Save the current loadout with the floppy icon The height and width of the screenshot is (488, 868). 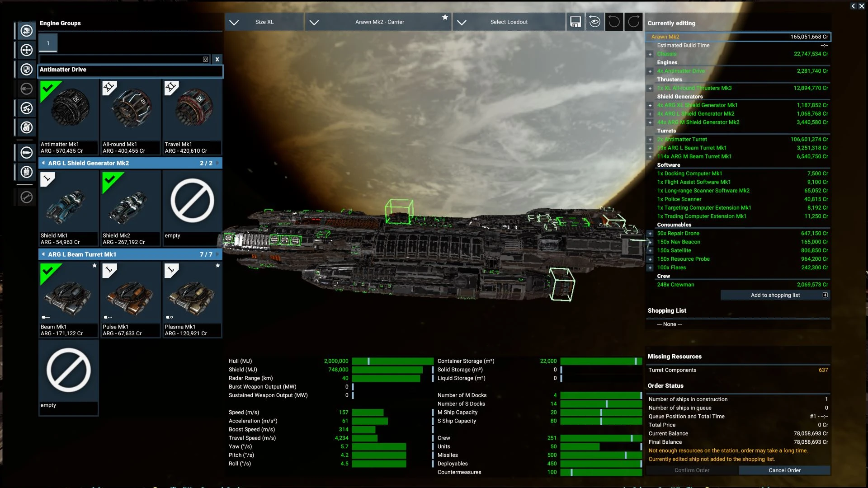(576, 21)
